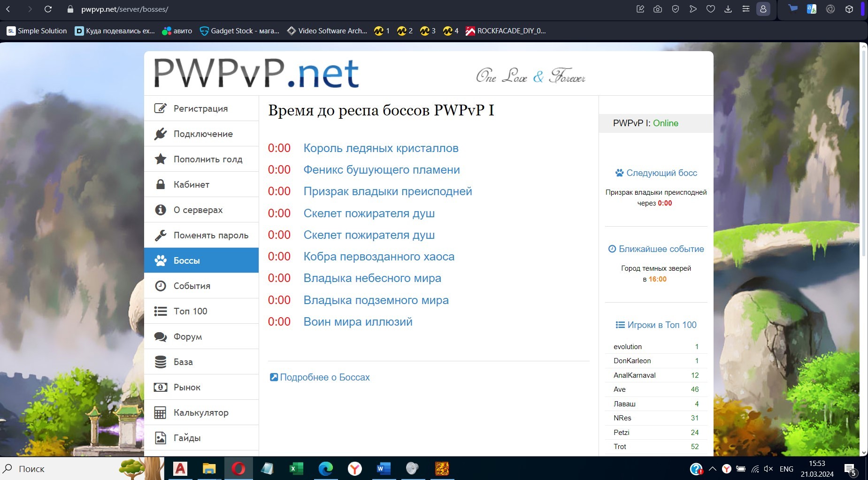Open the browser snapshot camera icon
The image size is (868, 480).
click(x=658, y=9)
